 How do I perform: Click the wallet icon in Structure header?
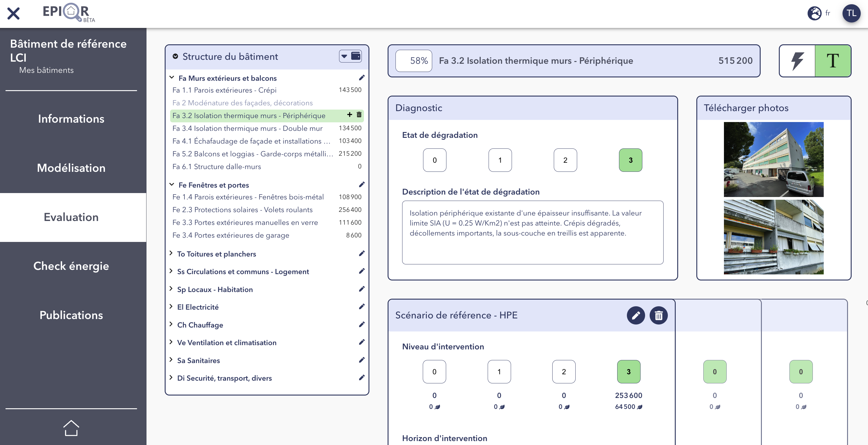(x=356, y=56)
